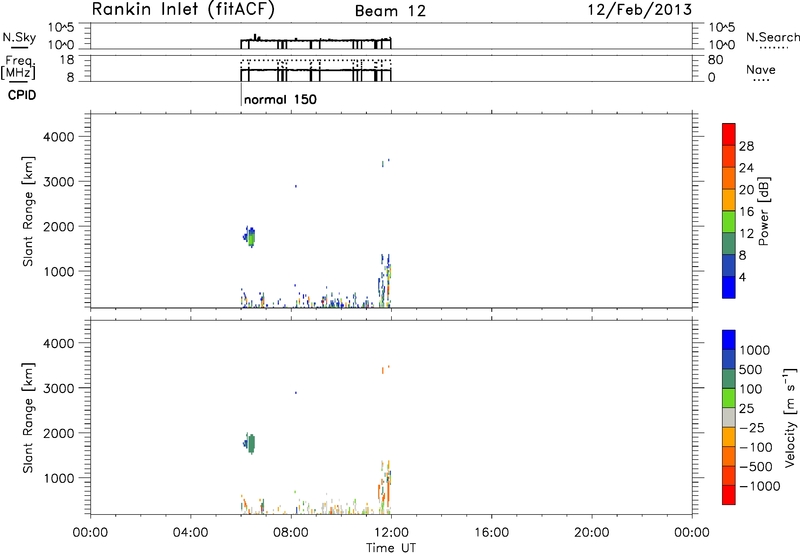The height and width of the screenshot is (554, 800).
Task: Click the '10^5' label beside N.Search
Action: pyautogui.click(x=722, y=28)
